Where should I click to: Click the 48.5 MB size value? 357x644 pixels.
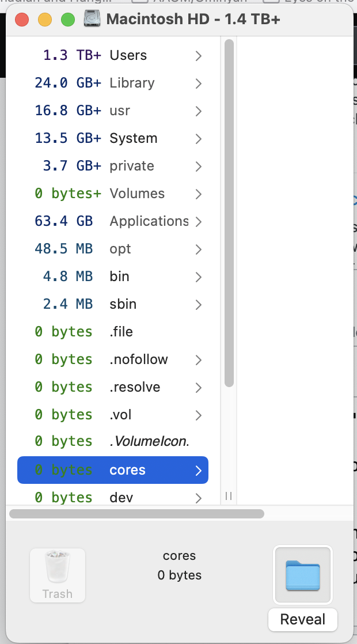pos(64,249)
